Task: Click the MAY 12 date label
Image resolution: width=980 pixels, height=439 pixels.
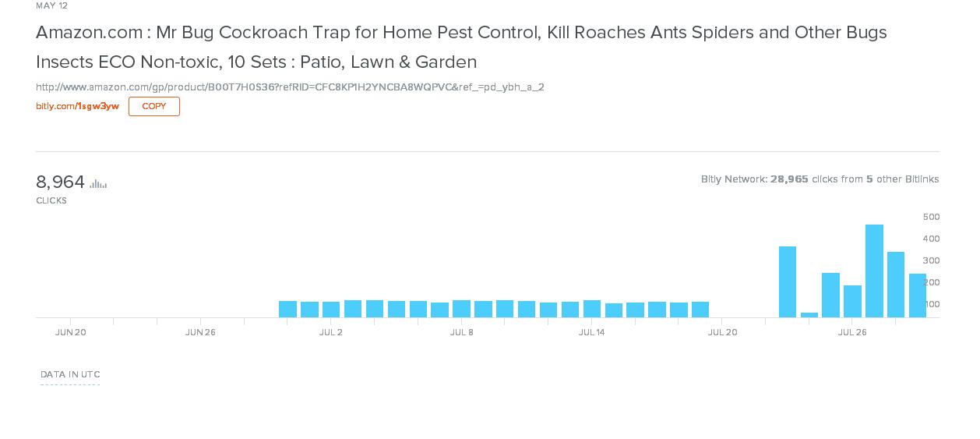Action: (51, 5)
